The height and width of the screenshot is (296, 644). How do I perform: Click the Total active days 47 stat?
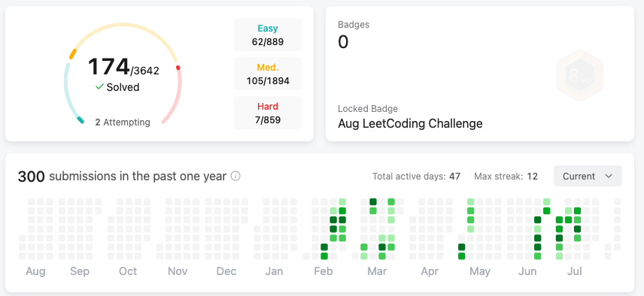(x=416, y=177)
